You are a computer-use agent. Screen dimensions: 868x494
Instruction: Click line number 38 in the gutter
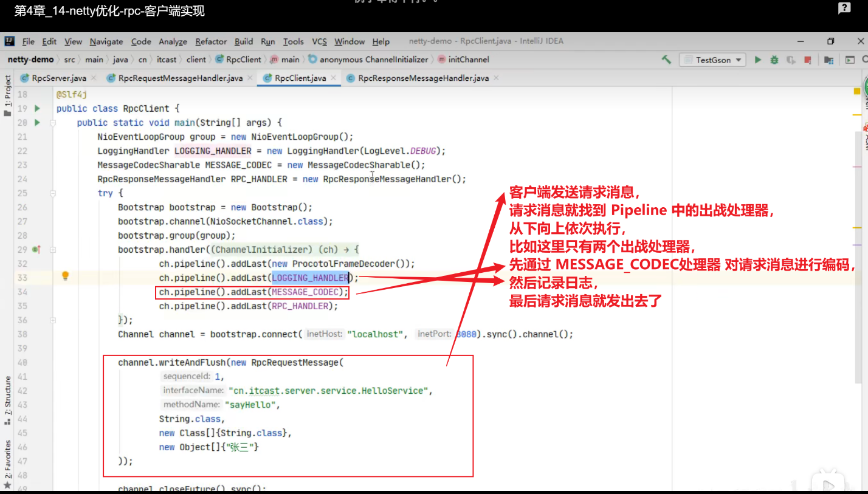[x=22, y=334]
